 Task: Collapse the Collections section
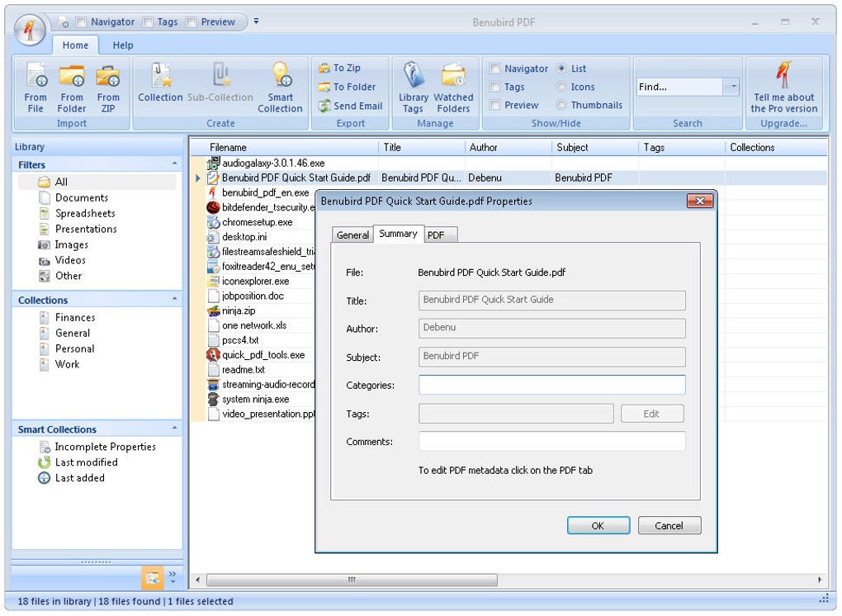pos(174,299)
